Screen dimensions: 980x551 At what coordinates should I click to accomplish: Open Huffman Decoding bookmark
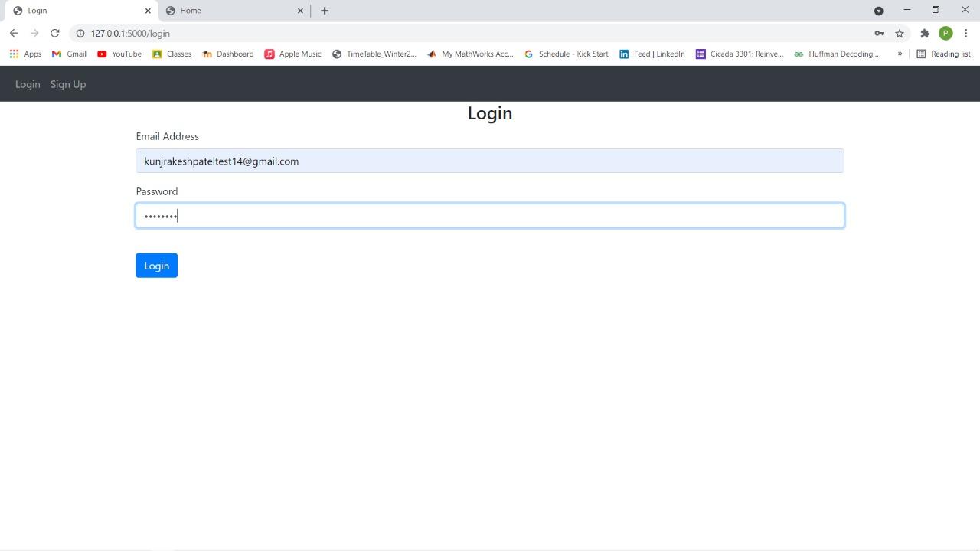(x=836, y=54)
